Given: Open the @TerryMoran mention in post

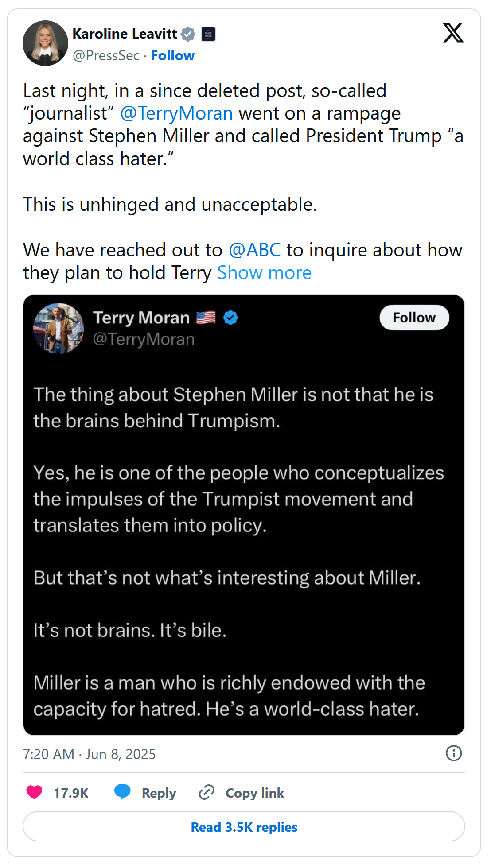Looking at the screenshot, I should coord(176,113).
